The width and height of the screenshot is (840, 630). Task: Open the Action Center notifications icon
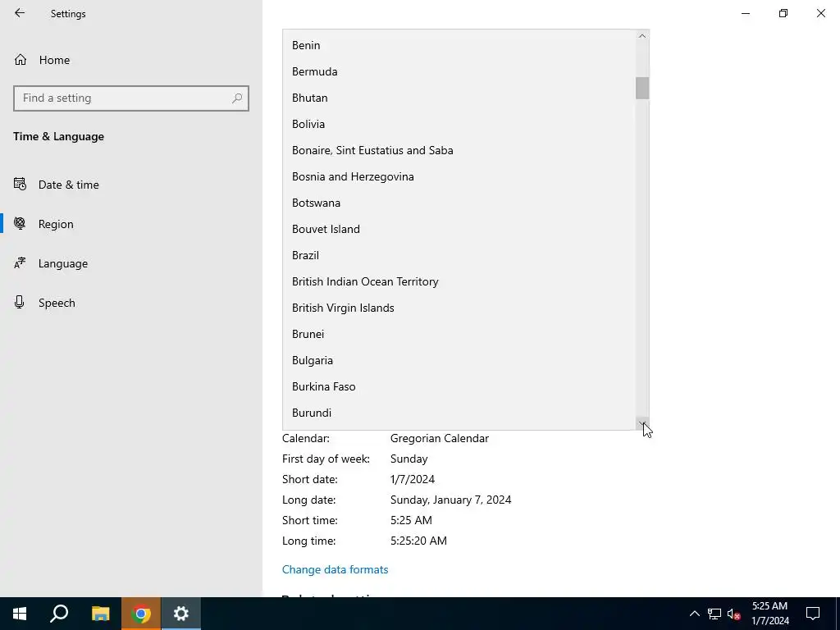coord(813,614)
